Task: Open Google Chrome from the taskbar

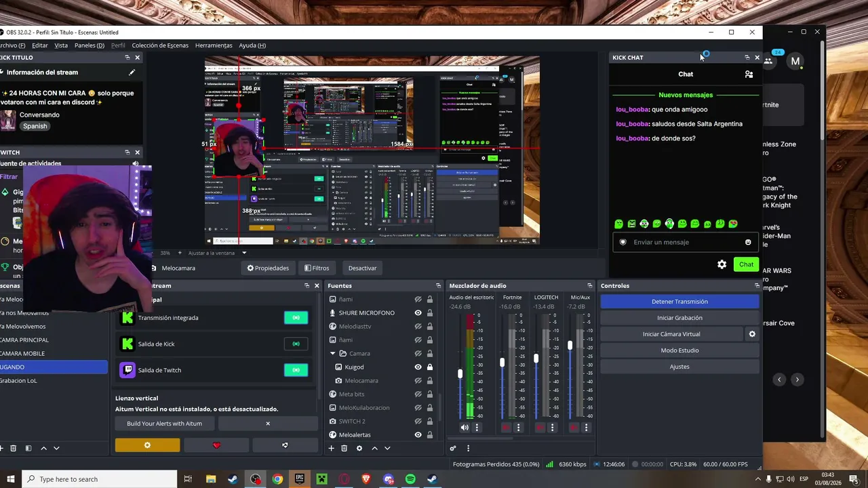Action: pos(277,479)
